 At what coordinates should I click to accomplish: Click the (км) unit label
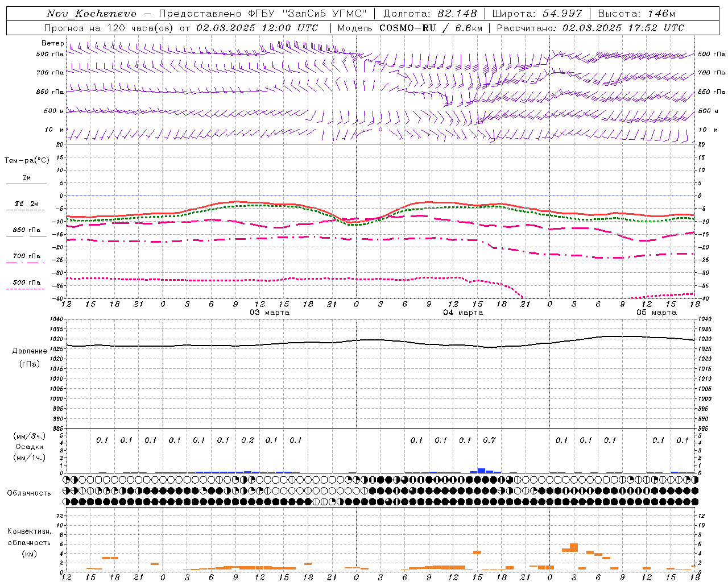point(30,554)
